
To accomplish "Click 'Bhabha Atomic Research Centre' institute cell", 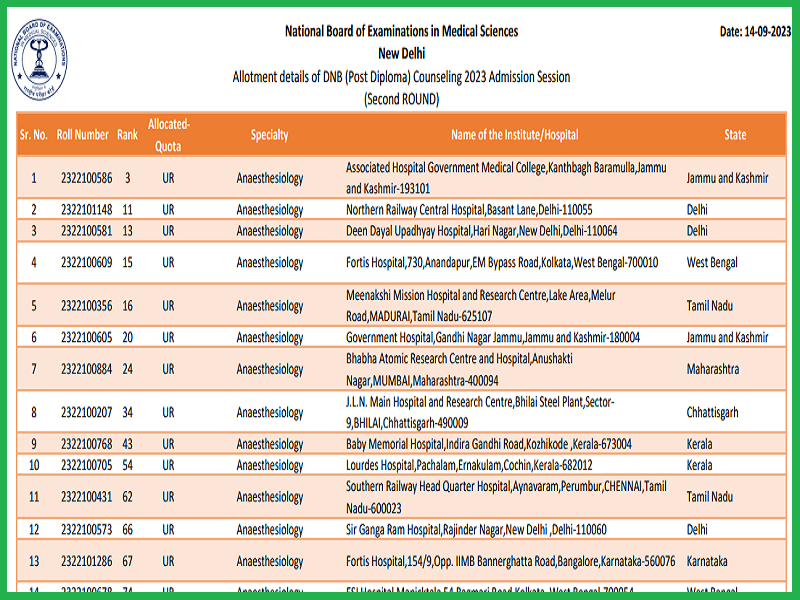I will pos(459,369).
